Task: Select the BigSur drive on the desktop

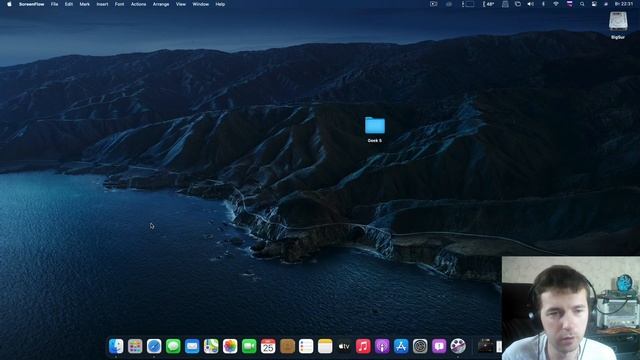Action: [618, 25]
